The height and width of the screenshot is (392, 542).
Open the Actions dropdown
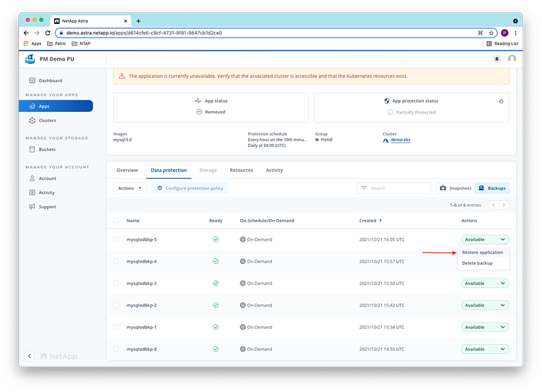point(130,188)
